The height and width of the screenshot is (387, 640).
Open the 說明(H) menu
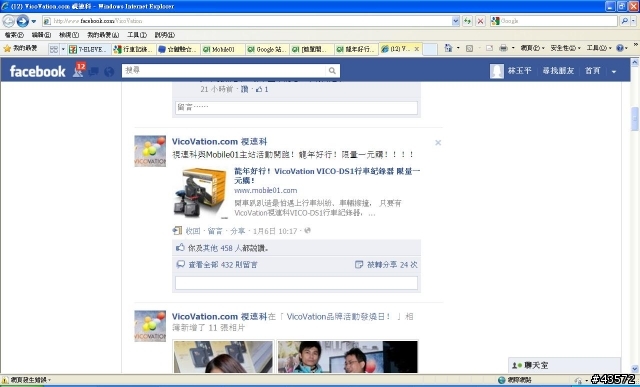click(x=164, y=35)
